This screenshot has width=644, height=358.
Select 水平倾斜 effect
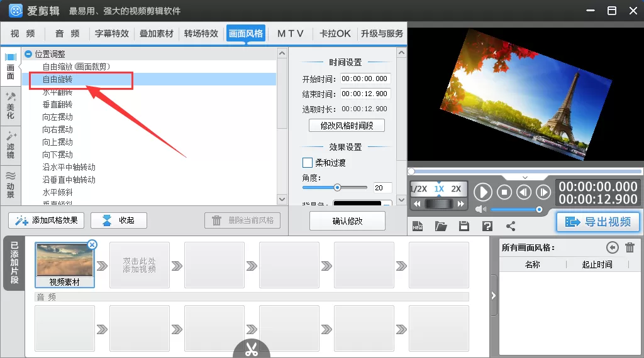(x=57, y=192)
